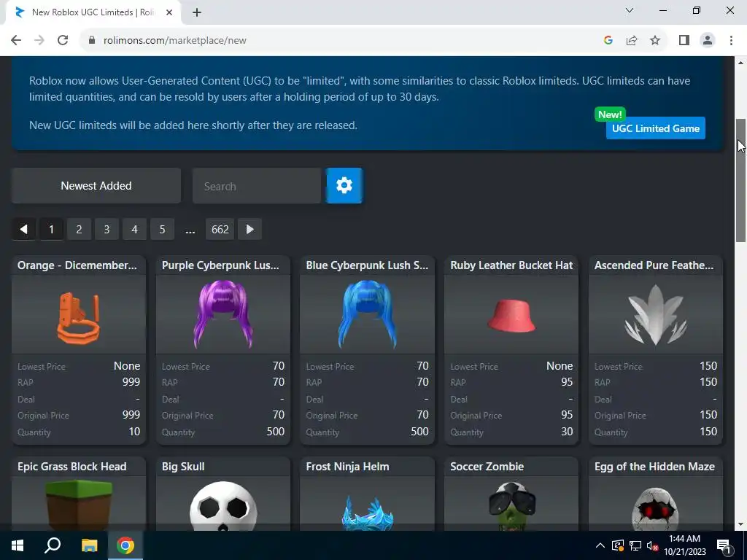Click white feather item thumbnail
The image size is (747, 560).
pos(656,315)
